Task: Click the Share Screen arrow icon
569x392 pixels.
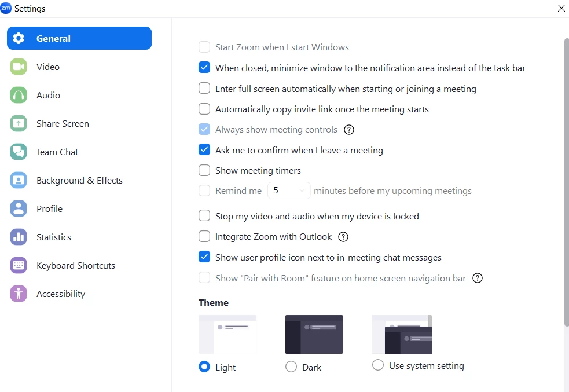Action: pos(19,123)
